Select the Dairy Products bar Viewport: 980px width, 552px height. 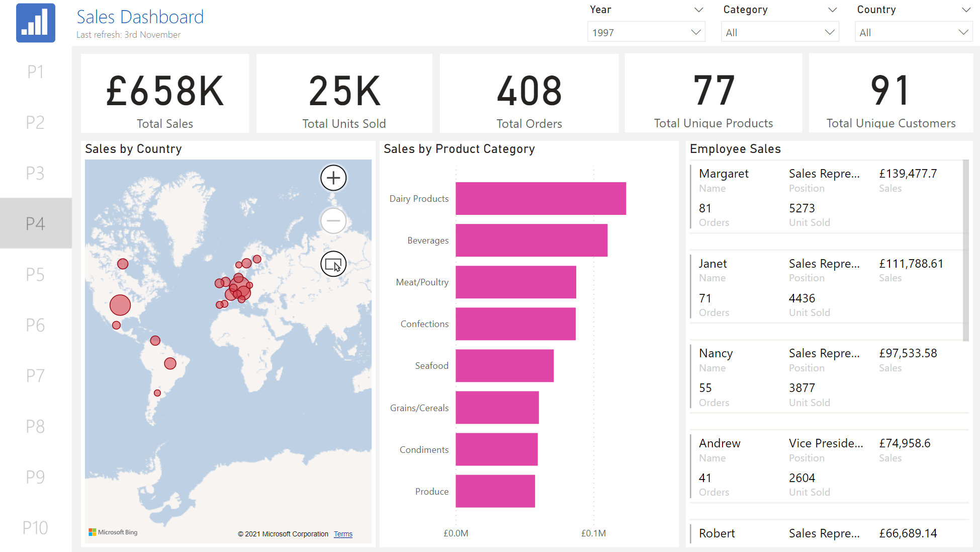[541, 198]
